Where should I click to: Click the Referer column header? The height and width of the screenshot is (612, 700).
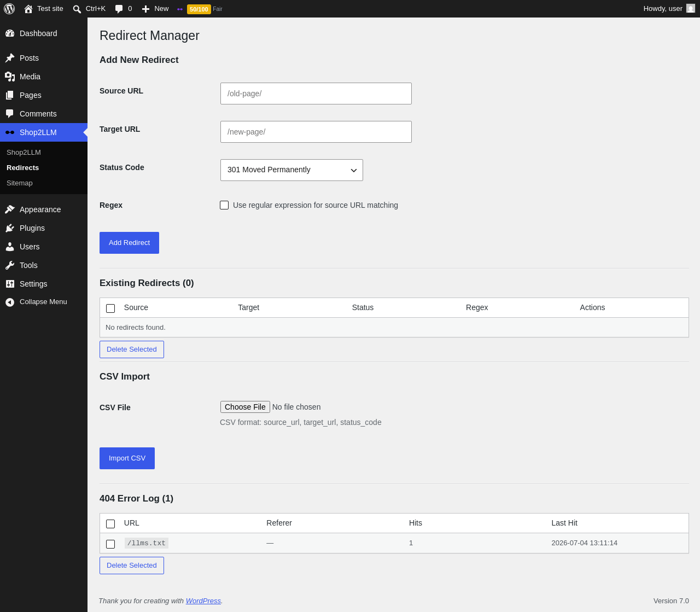tap(279, 523)
